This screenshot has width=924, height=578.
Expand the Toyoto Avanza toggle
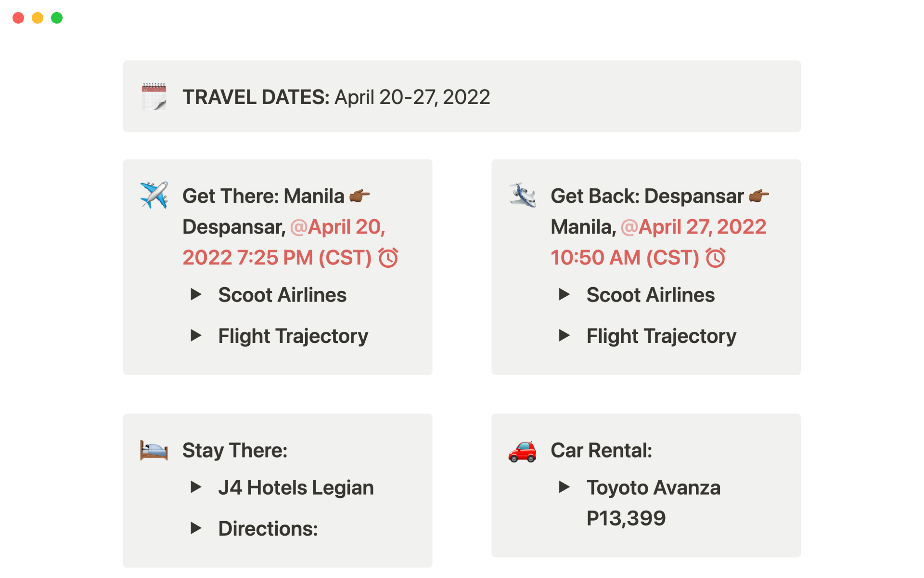click(x=564, y=487)
